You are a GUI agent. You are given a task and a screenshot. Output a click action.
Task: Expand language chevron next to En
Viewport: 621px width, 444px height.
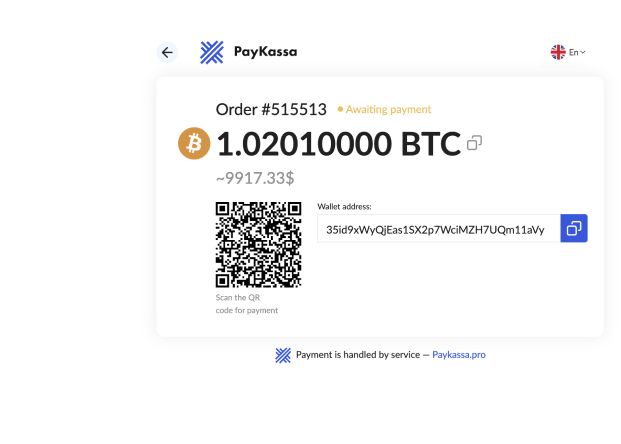(x=583, y=52)
